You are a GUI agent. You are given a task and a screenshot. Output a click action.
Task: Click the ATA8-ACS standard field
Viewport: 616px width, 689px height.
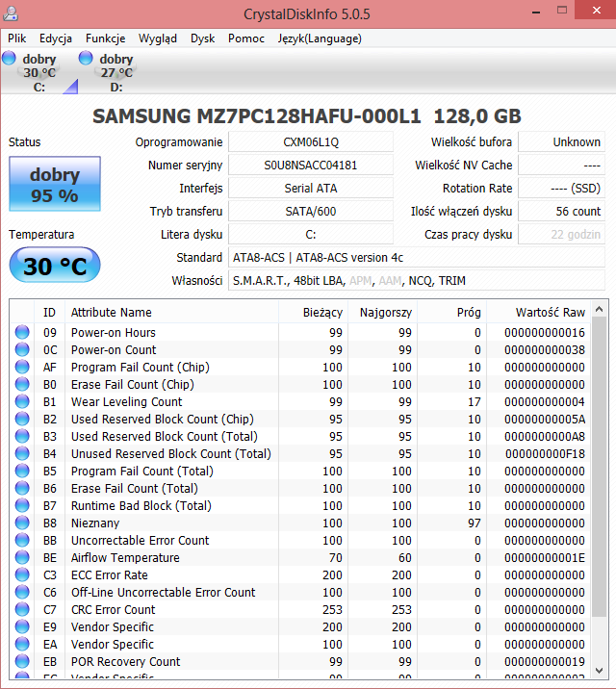417,258
